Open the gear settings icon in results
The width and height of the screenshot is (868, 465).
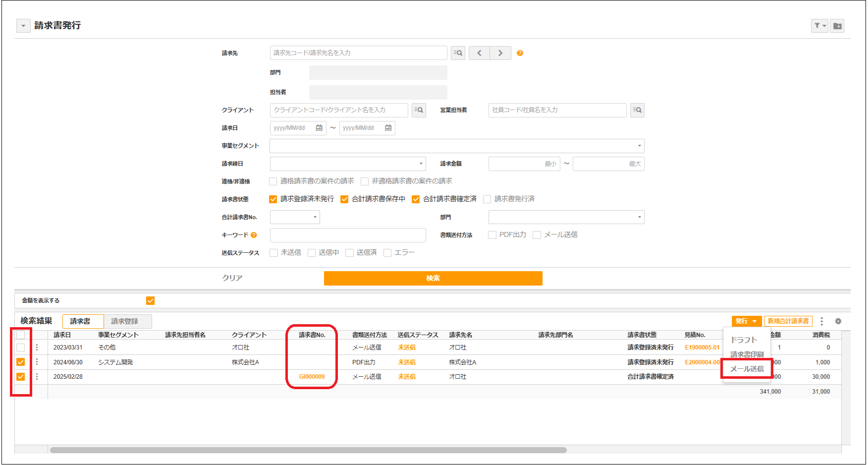(x=838, y=321)
